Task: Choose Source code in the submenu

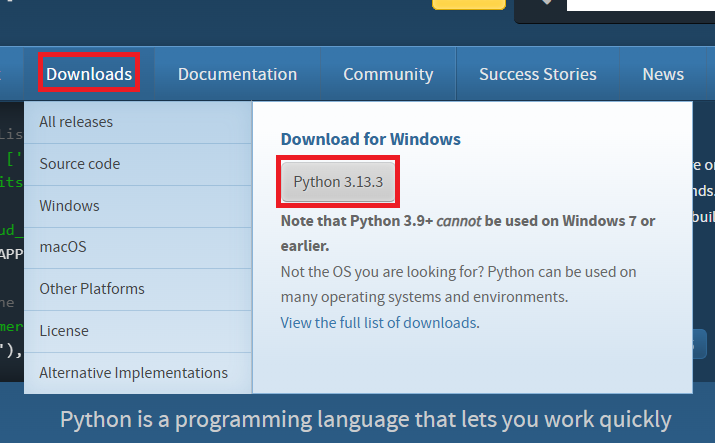Action: coord(138,164)
